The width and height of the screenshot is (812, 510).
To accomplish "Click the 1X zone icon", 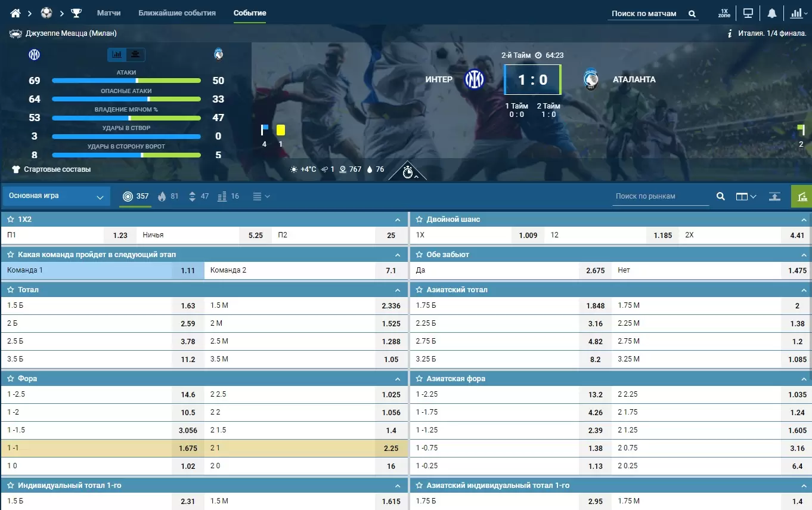I will (724, 13).
